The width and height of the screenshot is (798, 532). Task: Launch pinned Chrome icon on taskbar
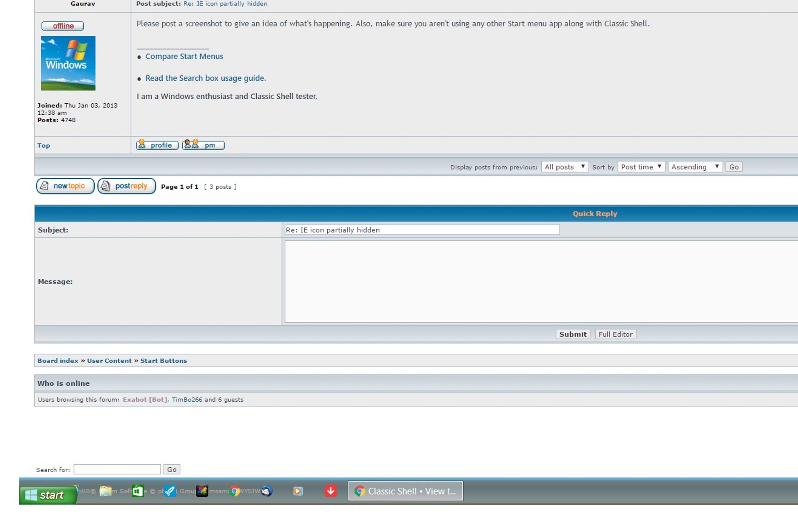click(235, 491)
